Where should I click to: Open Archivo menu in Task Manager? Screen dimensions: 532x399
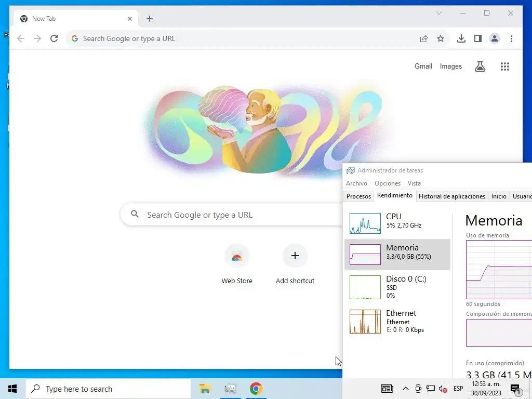[356, 183]
